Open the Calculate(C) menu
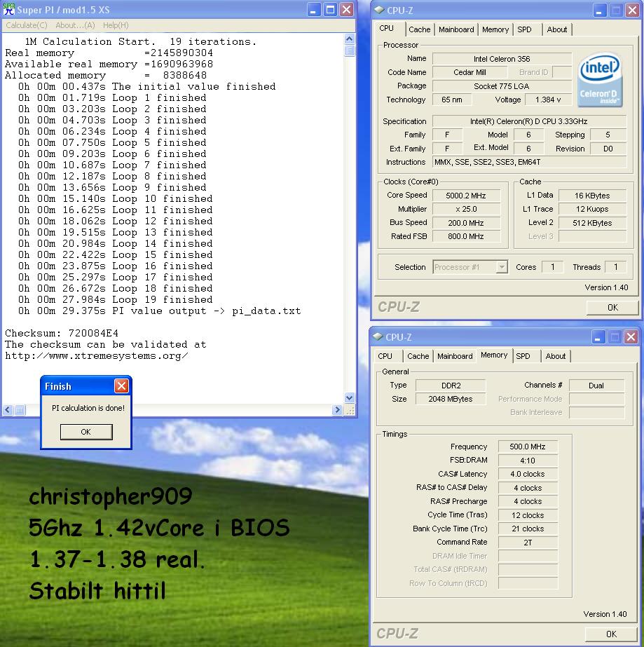This screenshot has width=644, height=647. 27,25
